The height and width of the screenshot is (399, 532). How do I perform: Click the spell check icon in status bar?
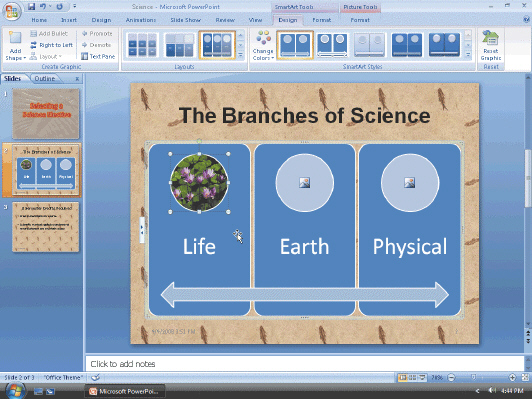coord(96,377)
